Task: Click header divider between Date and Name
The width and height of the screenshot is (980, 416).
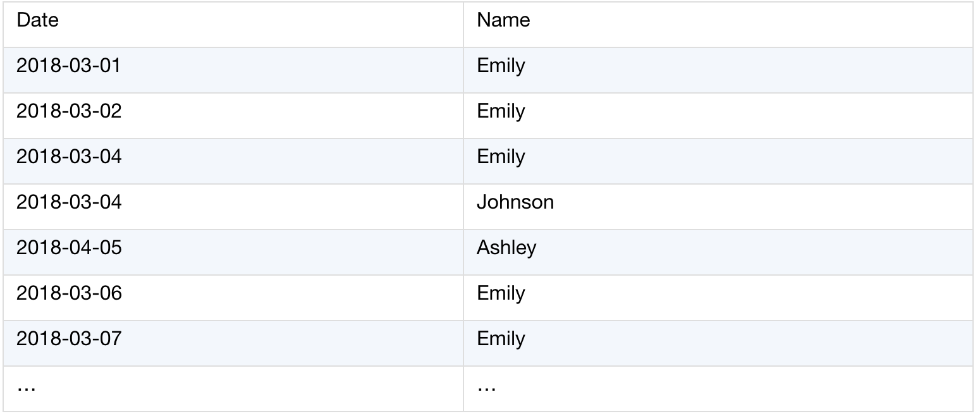Action: pos(463,24)
